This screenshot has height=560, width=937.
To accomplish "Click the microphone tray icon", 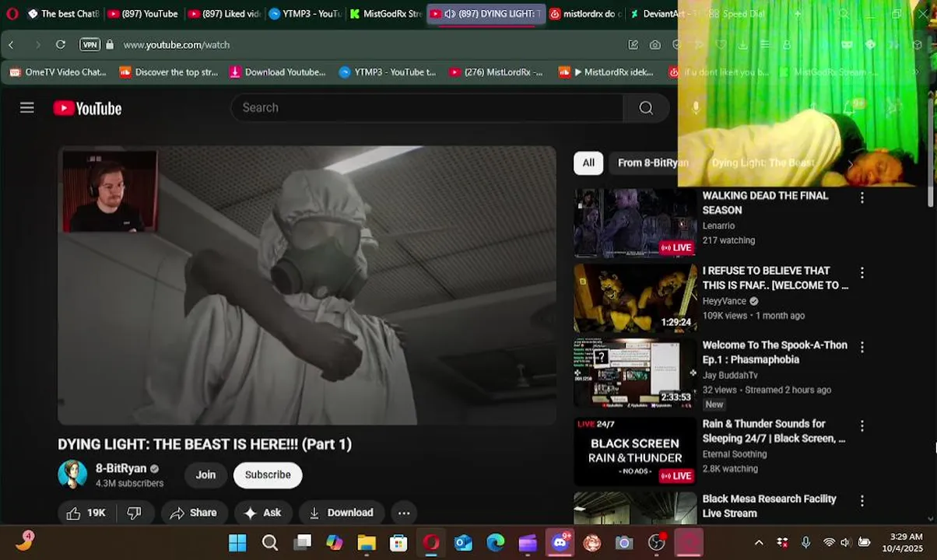I will [x=805, y=542].
